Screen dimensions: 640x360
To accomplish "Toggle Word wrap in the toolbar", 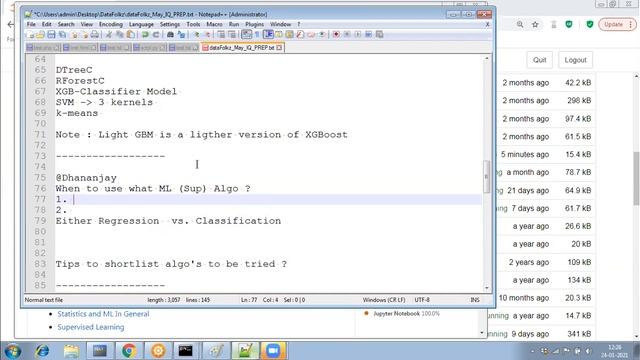I will point(246,35).
